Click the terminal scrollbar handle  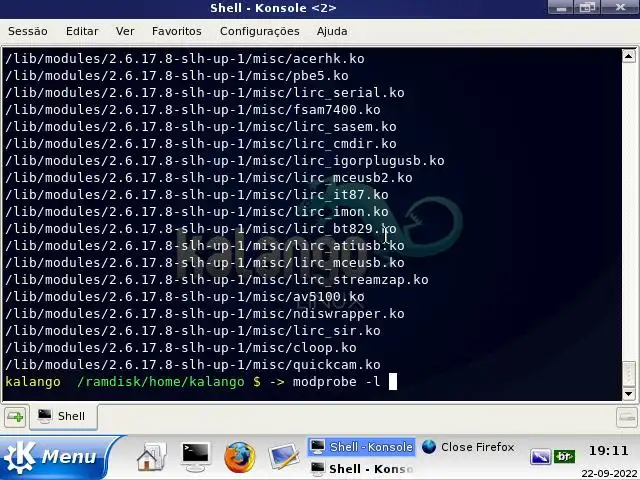point(629,373)
